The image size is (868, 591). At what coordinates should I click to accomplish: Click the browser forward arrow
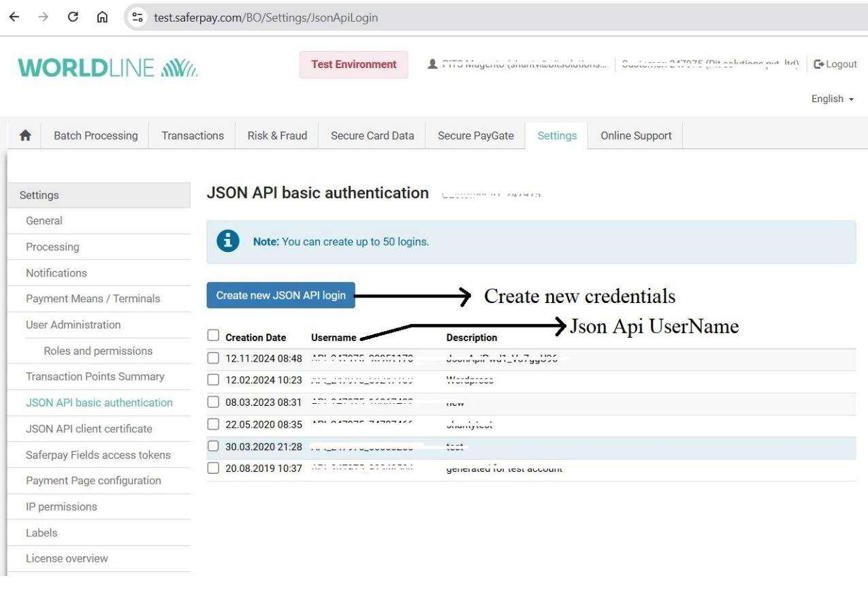pyautogui.click(x=42, y=18)
